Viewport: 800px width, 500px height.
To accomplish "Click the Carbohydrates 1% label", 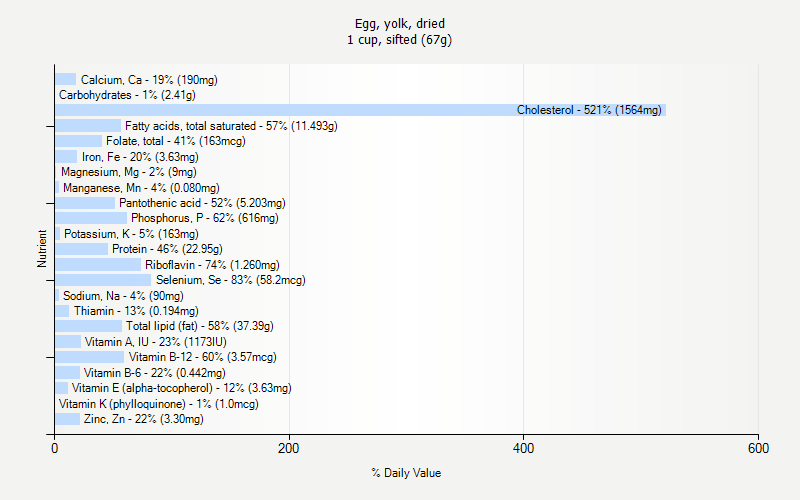I will [127, 95].
